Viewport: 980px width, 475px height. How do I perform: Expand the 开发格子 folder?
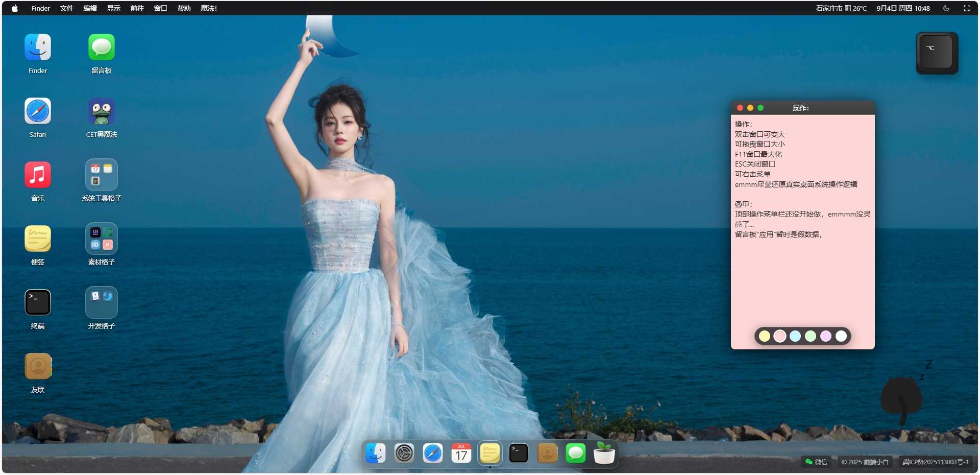[x=101, y=303]
